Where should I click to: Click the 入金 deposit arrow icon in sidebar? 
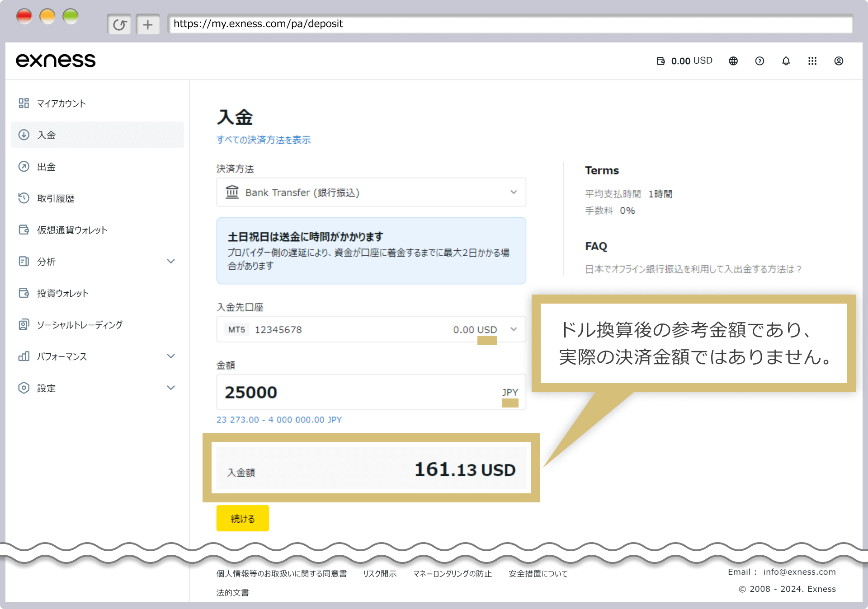24,135
